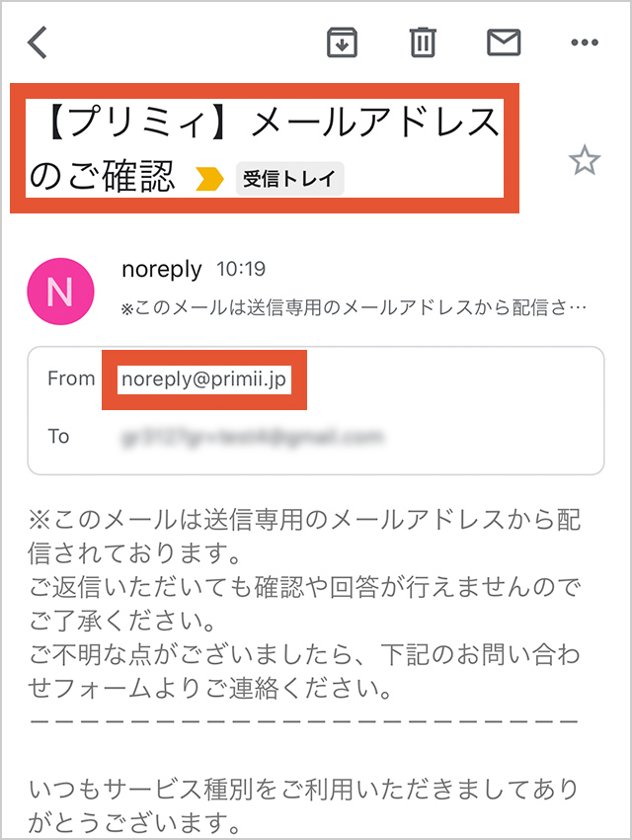Click the email subject 【プリミィ】メールアドレスのご確認
The height and width of the screenshot is (840, 632).
265,148
